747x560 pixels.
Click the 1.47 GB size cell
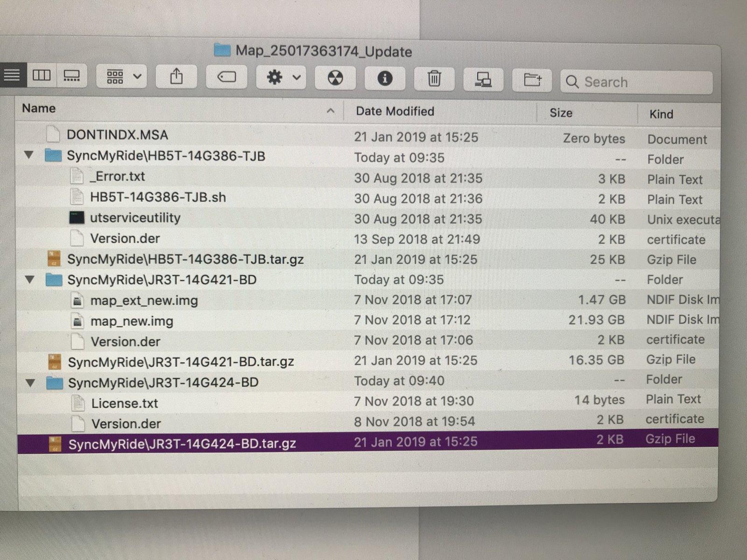pos(602,300)
